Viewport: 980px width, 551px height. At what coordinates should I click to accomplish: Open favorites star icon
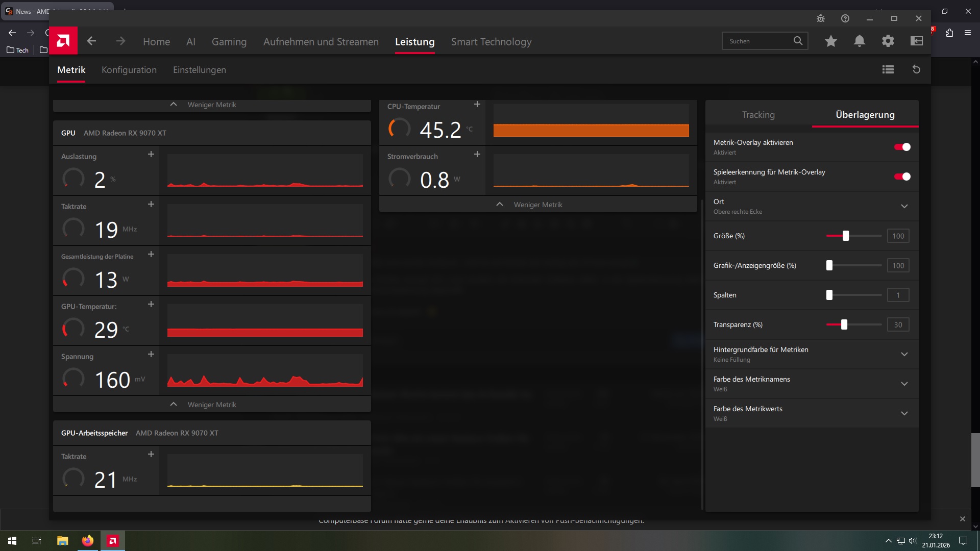click(831, 41)
